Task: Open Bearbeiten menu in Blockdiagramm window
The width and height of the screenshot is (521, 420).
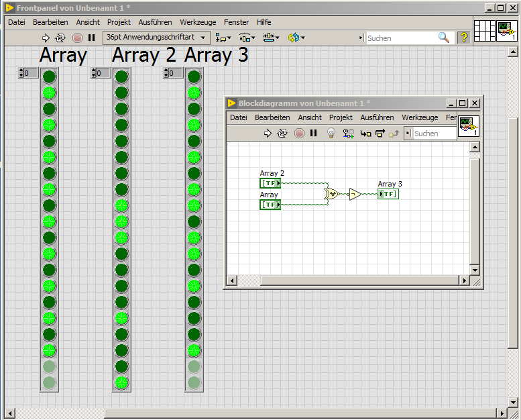Action: point(272,117)
